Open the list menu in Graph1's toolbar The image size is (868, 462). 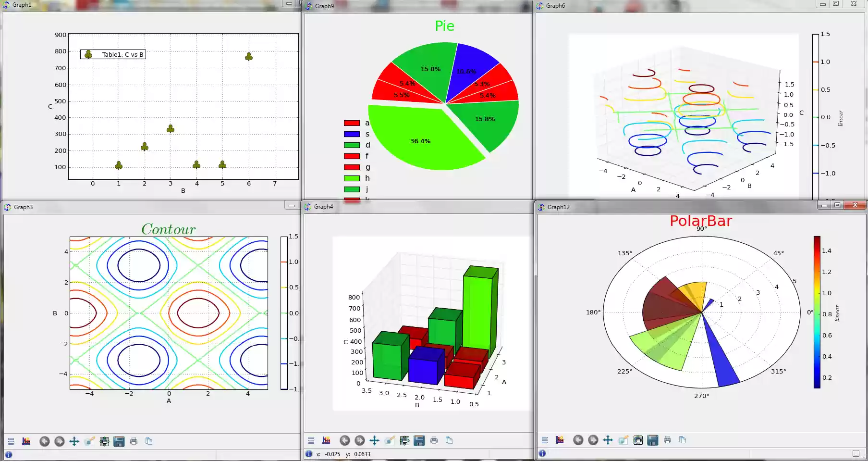click(x=11, y=441)
